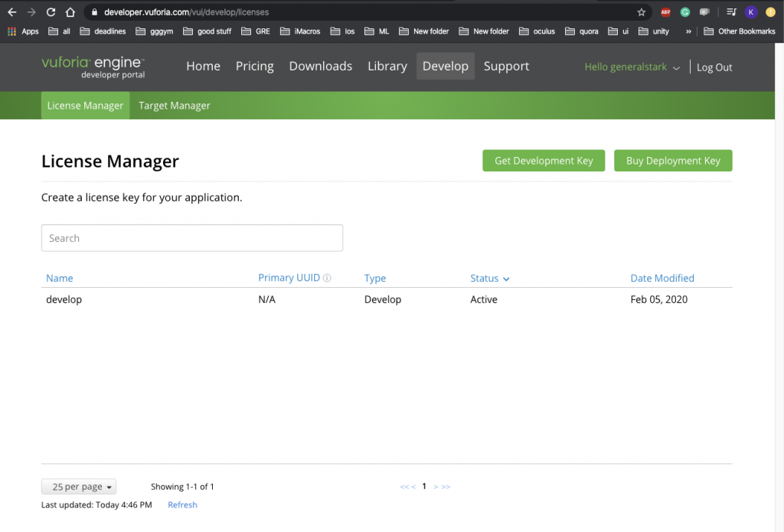Open the Support page
The image size is (784, 532).
tap(507, 66)
